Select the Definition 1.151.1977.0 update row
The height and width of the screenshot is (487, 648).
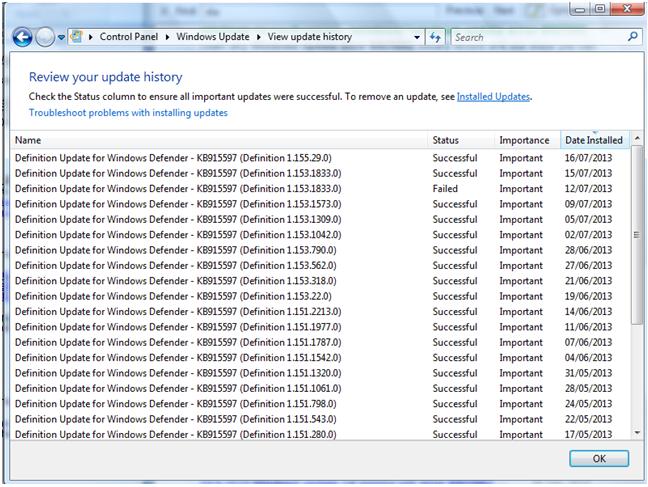321,327
